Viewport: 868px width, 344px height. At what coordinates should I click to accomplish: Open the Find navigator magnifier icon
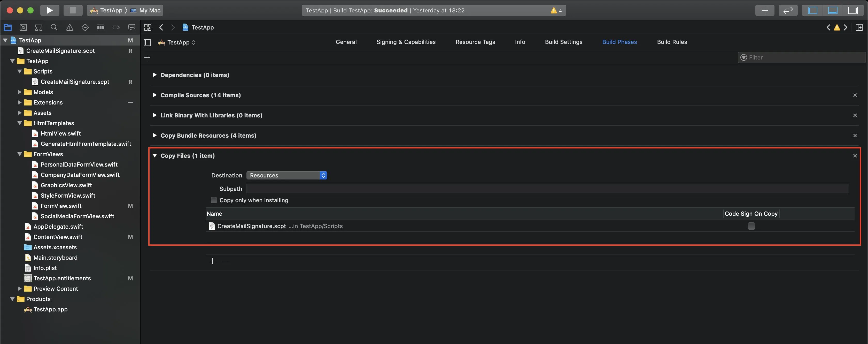pos(54,27)
